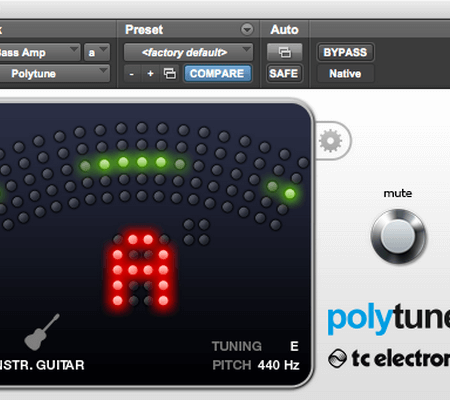Open the Polytune plug-in selector dropdown
The image size is (450, 400).
point(54,74)
